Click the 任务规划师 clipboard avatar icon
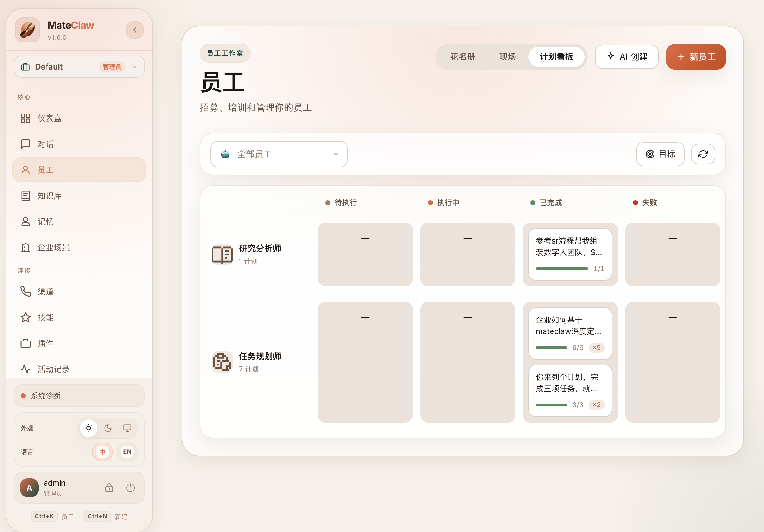The height and width of the screenshot is (532, 764). 222,362
